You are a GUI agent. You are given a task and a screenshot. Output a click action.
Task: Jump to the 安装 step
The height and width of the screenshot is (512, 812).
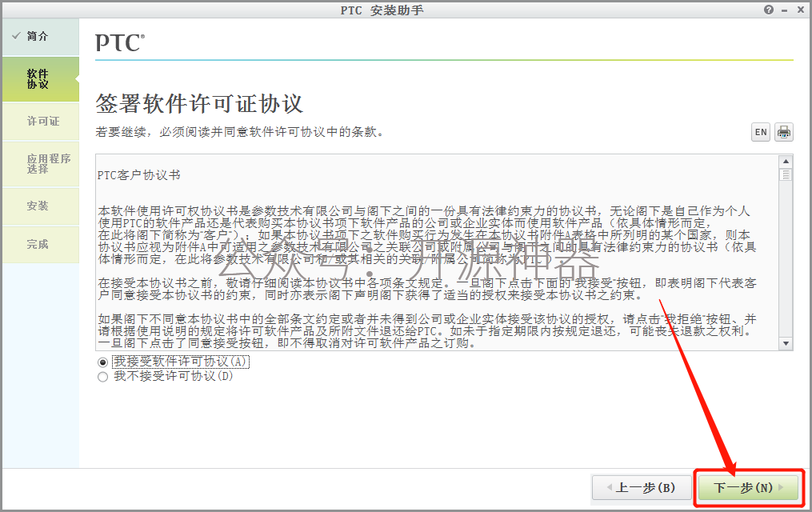click(x=41, y=206)
